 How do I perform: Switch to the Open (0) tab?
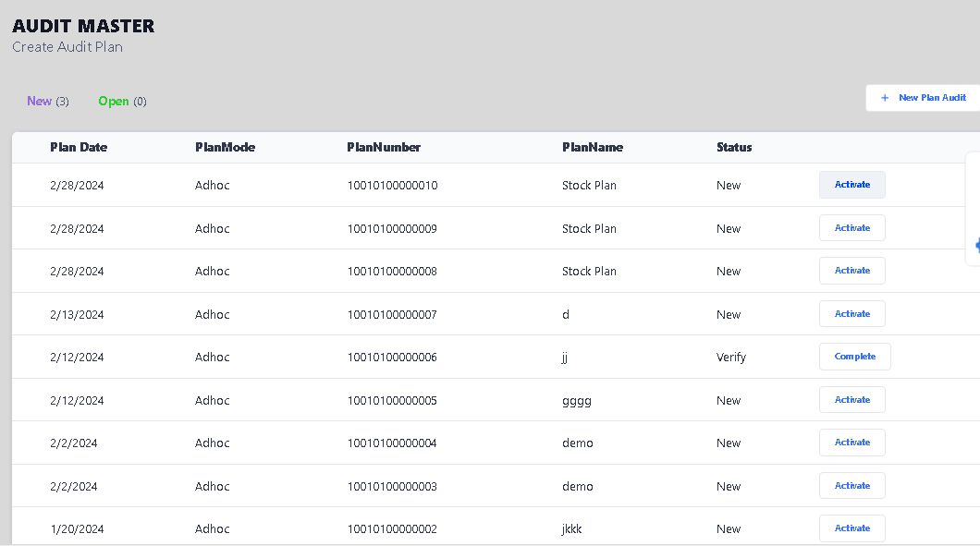pyautogui.click(x=122, y=102)
